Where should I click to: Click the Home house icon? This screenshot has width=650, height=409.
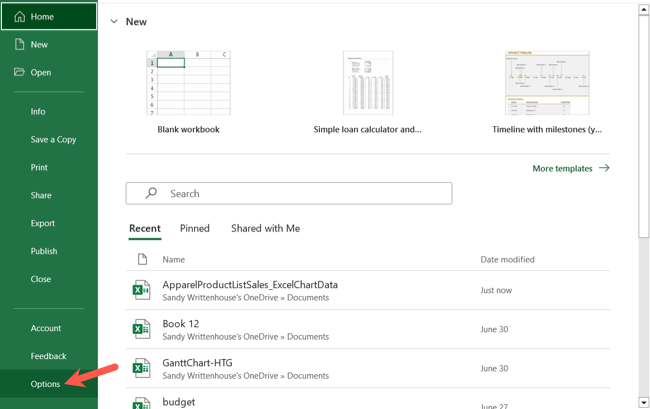click(19, 17)
